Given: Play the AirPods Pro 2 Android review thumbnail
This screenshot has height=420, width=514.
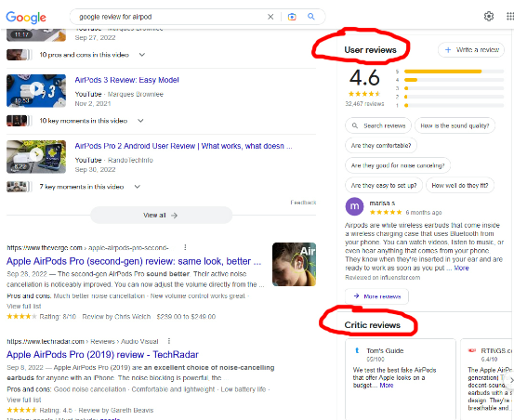Looking at the screenshot, I should (36, 157).
